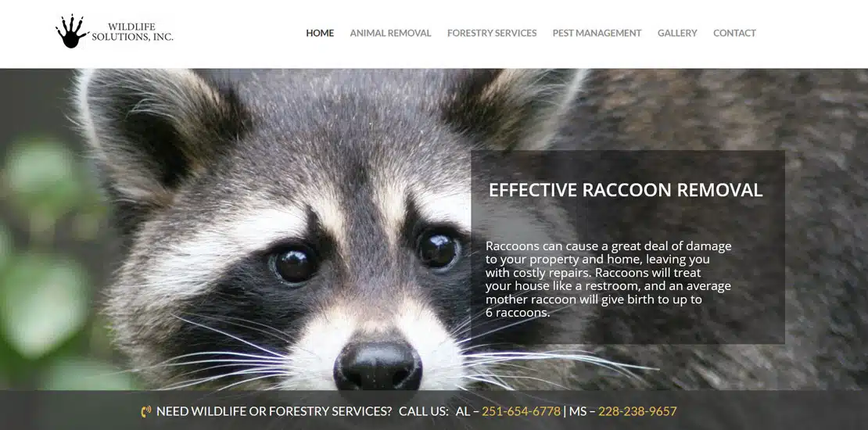The image size is (868, 430).
Task: Call the Mississippi number 228-238-9657
Action: coord(637,412)
